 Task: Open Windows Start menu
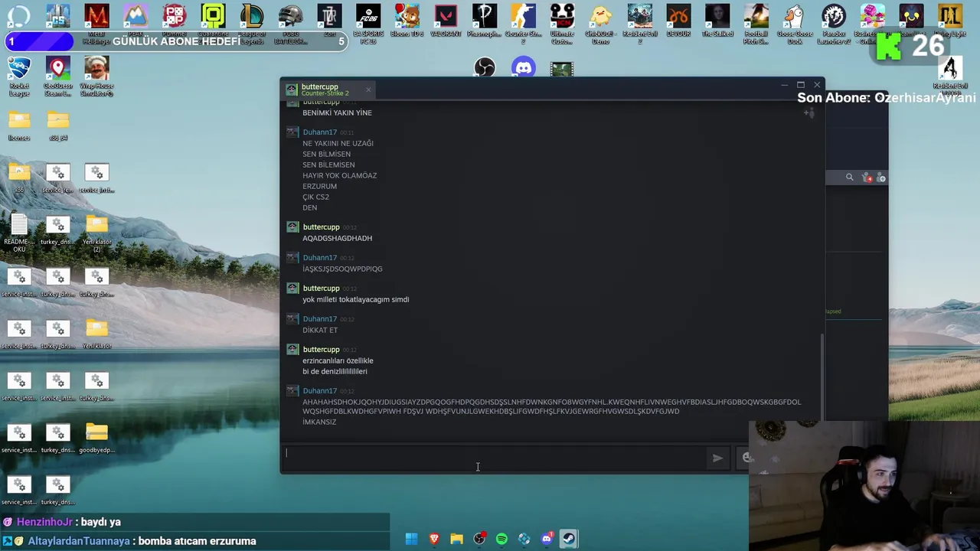tap(411, 539)
